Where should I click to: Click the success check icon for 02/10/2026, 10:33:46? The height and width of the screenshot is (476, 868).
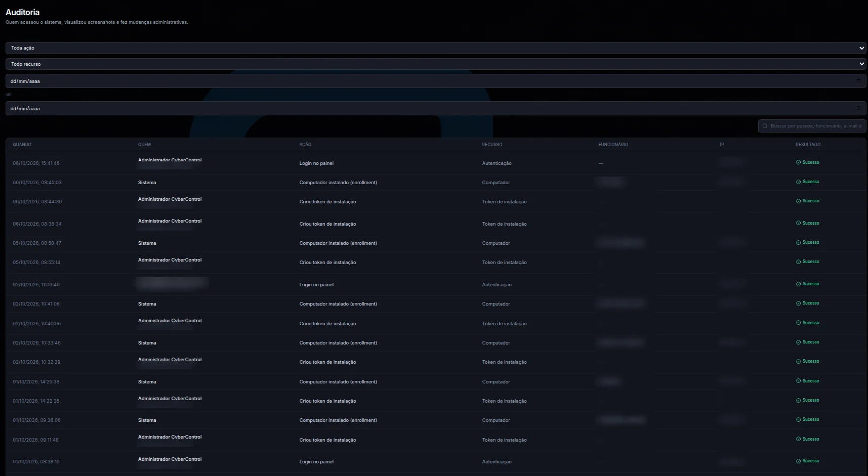[x=798, y=342]
